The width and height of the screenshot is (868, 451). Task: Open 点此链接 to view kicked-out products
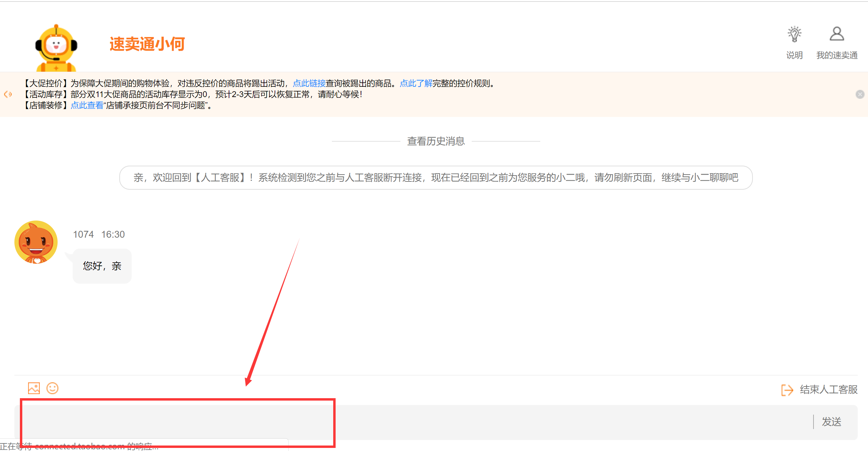tap(309, 83)
